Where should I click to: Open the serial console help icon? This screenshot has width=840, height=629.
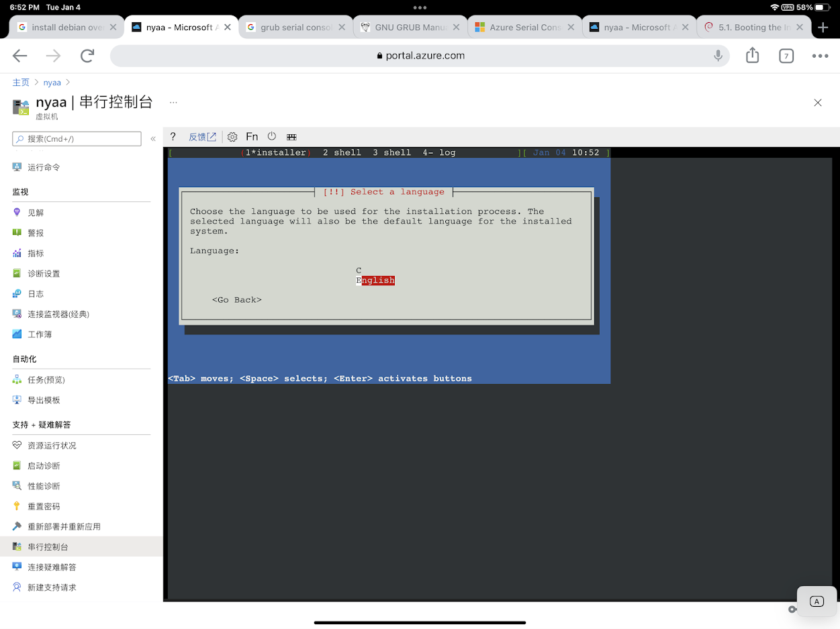(173, 136)
